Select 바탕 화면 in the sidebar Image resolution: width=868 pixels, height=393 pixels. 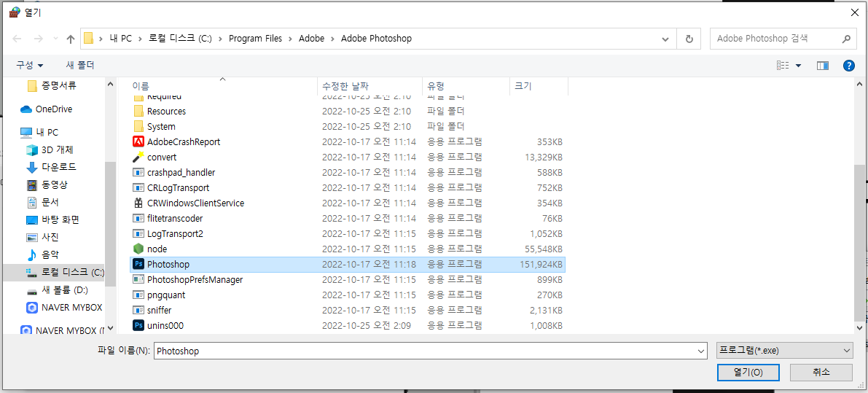tap(60, 219)
